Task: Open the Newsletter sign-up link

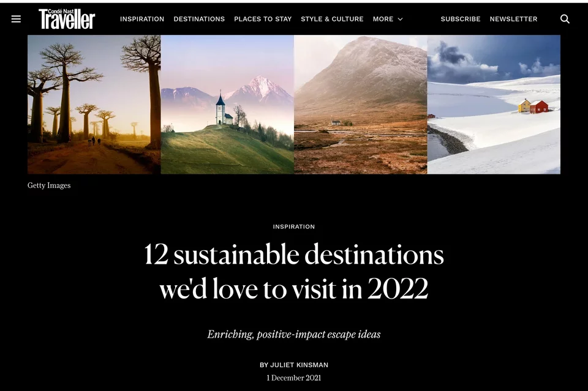Action: [513, 19]
